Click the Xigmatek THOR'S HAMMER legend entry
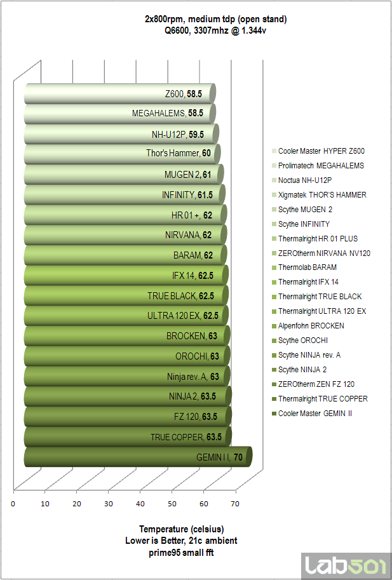 319,195
